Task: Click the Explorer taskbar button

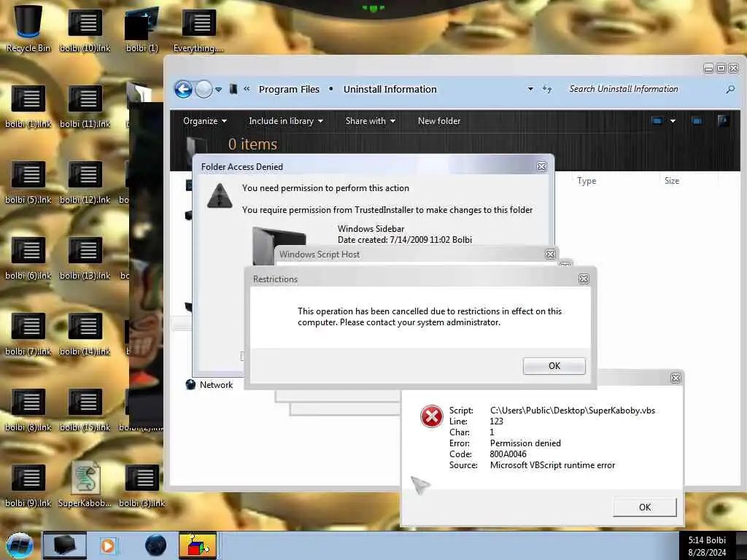Action: pyautogui.click(x=65, y=545)
